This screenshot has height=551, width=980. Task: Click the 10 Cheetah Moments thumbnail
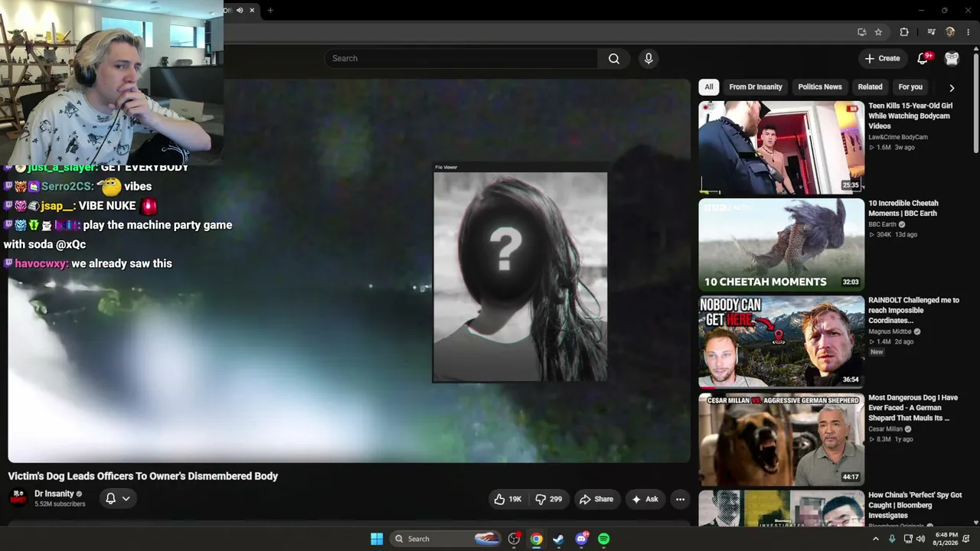coord(781,245)
